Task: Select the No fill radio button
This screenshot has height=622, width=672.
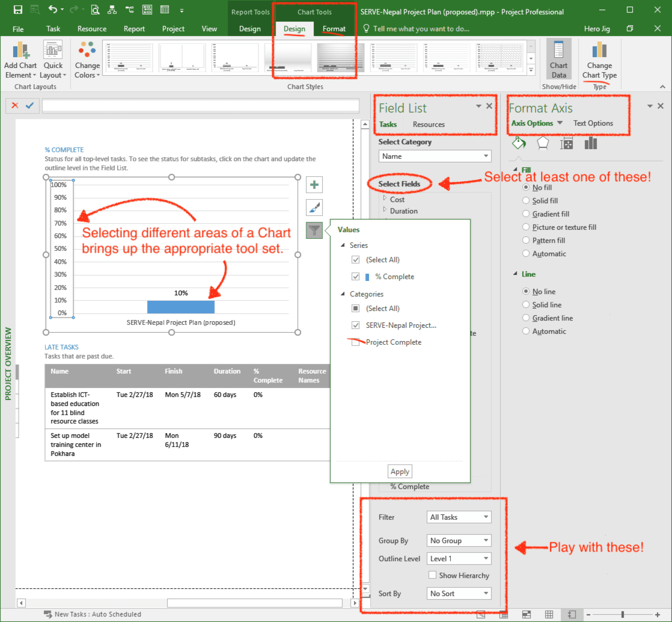Action: pos(526,188)
